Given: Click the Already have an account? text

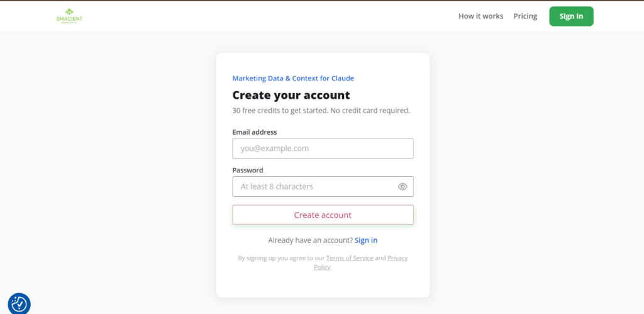Looking at the screenshot, I should tap(310, 240).
